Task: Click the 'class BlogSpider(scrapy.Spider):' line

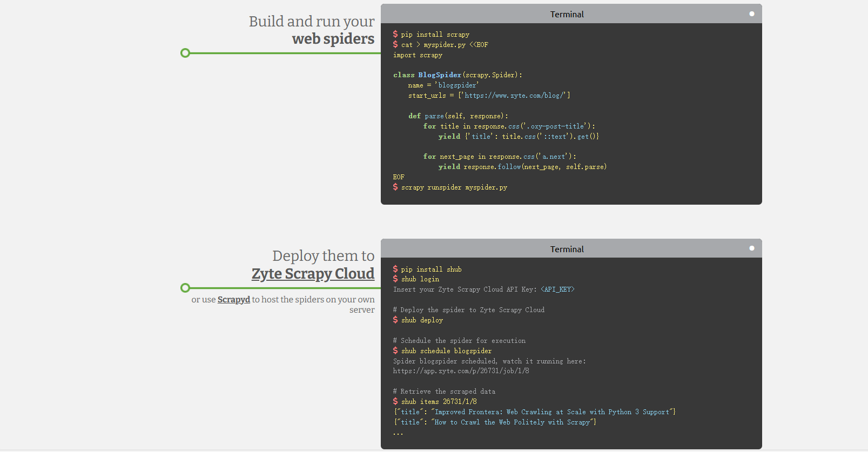Action: point(457,75)
